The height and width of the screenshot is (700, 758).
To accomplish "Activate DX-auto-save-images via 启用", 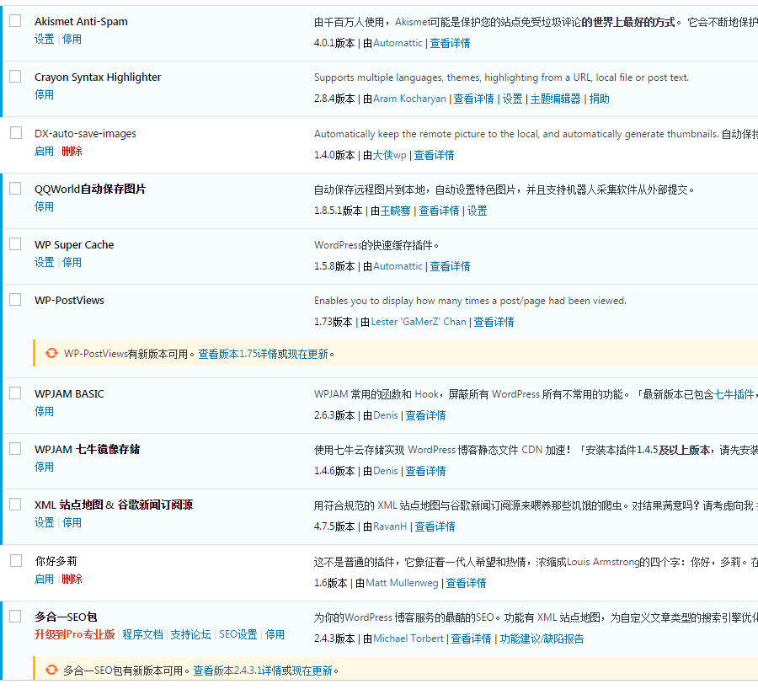I will 44,152.
